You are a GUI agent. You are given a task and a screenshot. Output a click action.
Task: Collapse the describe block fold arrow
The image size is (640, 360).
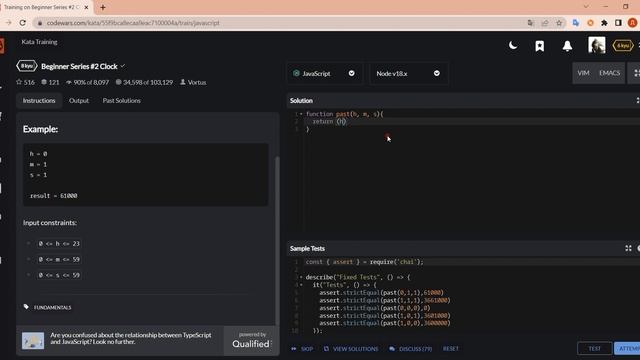[x=302, y=277]
